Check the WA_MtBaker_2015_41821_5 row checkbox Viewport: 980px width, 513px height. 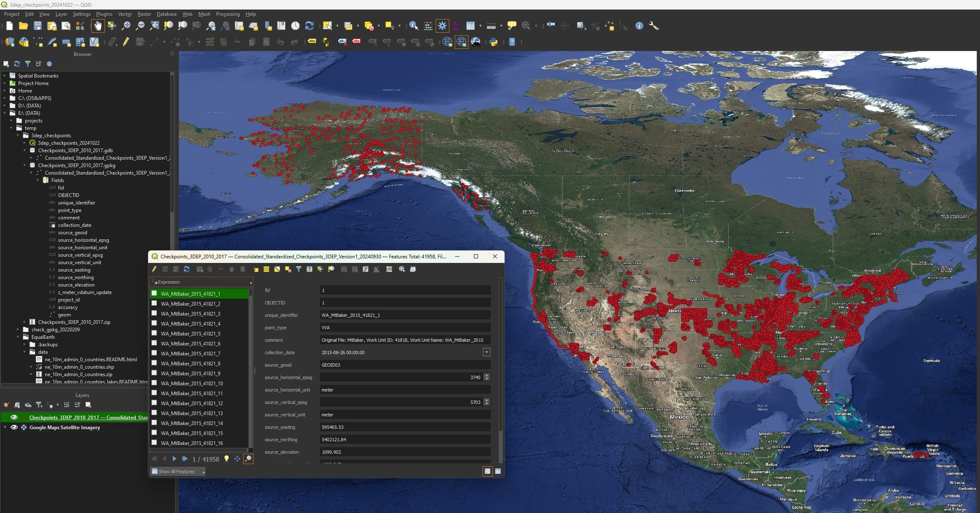(x=154, y=333)
